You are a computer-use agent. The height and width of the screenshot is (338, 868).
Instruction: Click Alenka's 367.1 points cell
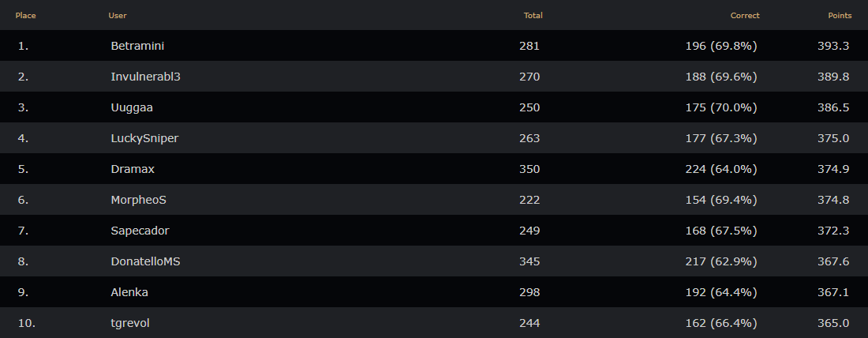pos(833,292)
